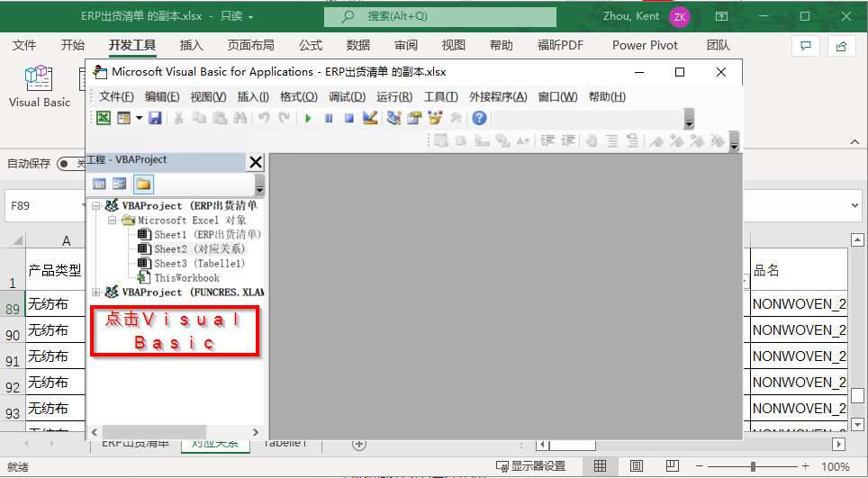The image size is (868, 478).
Task: Toggle the 自动保存 switch
Action: [x=70, y=164]
